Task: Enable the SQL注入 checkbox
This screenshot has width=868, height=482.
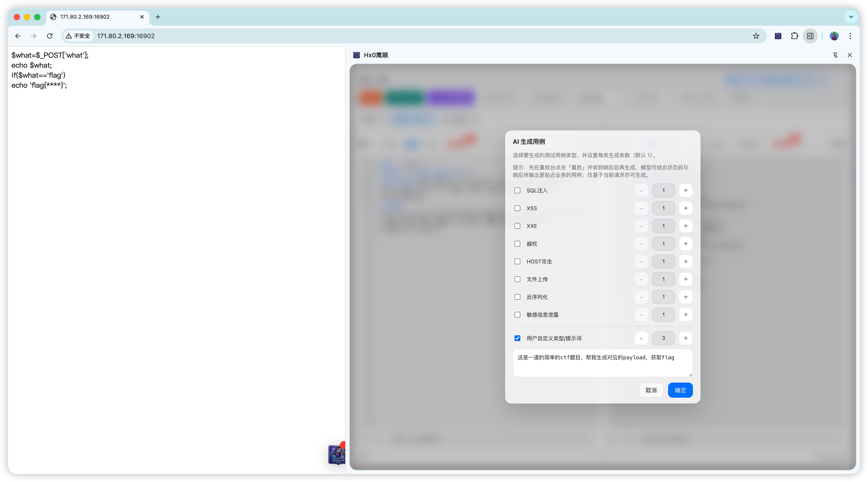Action: point(517,190)
